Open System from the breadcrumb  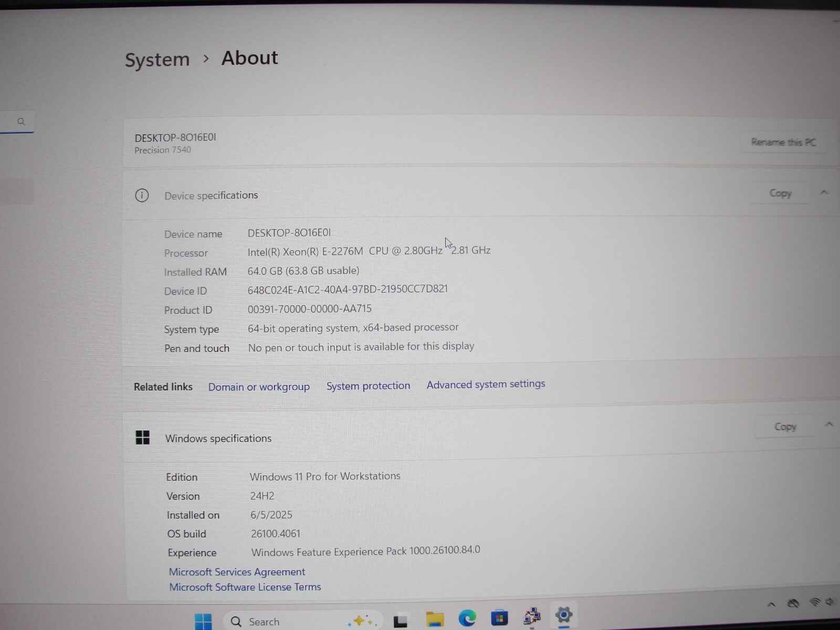click(156, 59)
